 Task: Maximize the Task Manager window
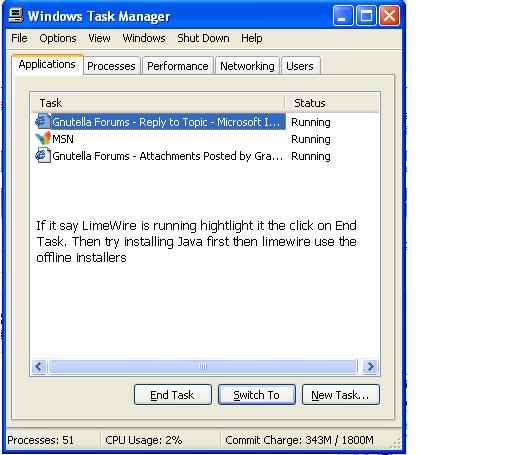(x=366, y=16)
